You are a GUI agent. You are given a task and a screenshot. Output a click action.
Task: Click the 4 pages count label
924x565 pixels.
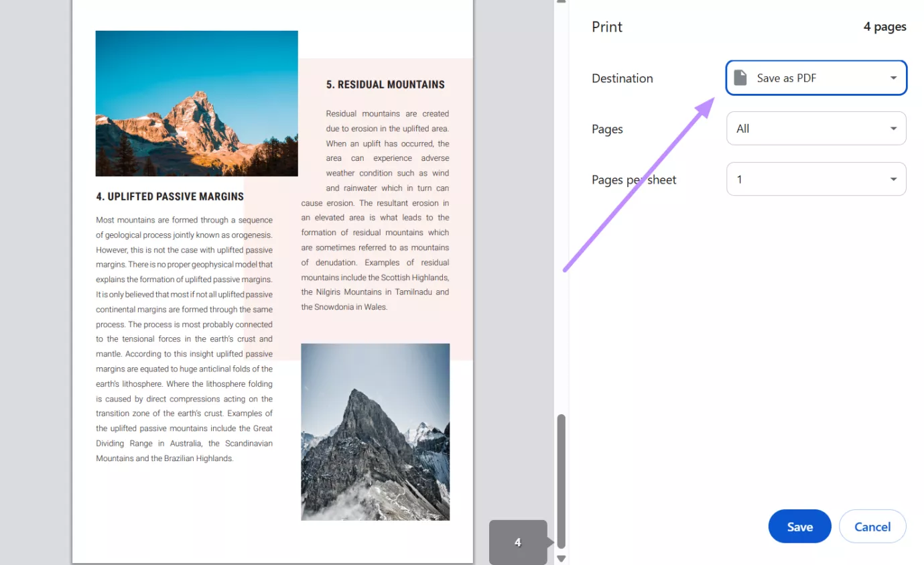(x=884, y=27)
